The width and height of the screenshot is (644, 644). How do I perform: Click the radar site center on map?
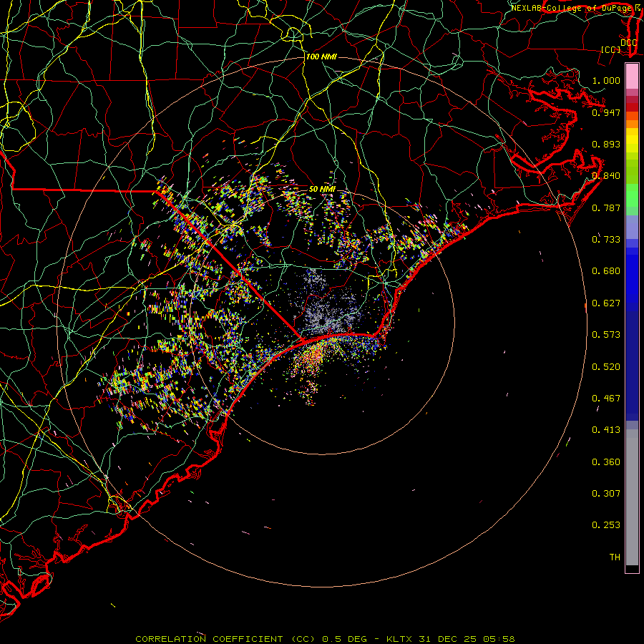[322, 321]
